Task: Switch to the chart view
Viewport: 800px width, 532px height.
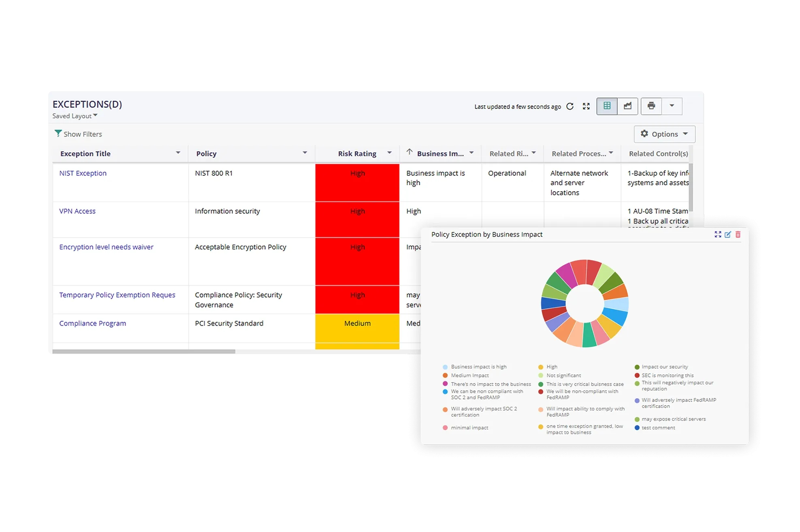Action: [627, 106]
